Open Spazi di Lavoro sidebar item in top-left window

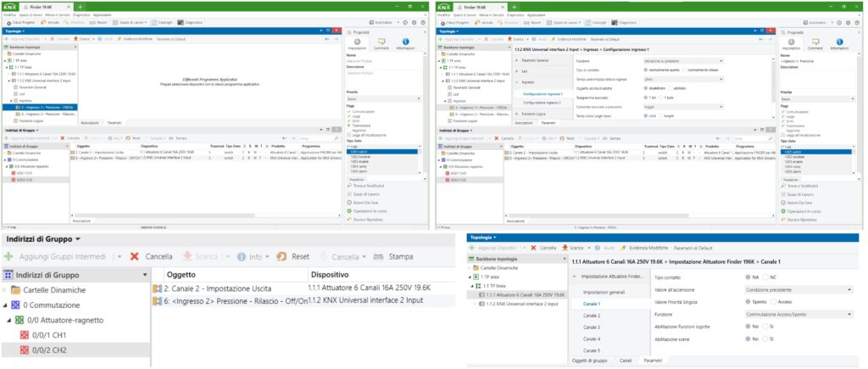363,194
